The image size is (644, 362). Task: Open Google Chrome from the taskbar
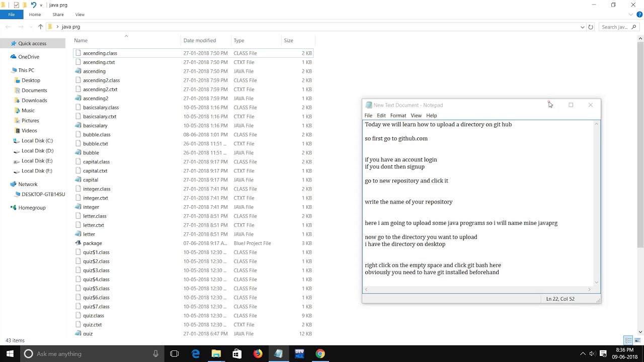pos(320,353)
